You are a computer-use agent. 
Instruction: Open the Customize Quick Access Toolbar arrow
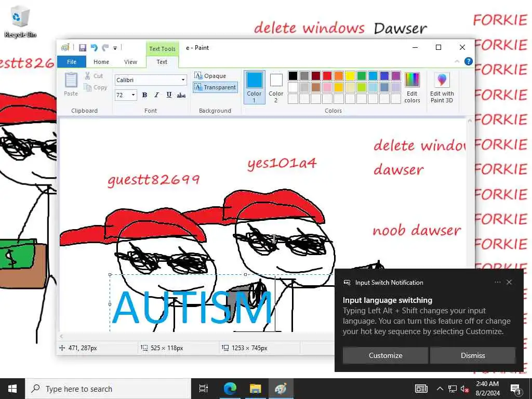[115, 48]
